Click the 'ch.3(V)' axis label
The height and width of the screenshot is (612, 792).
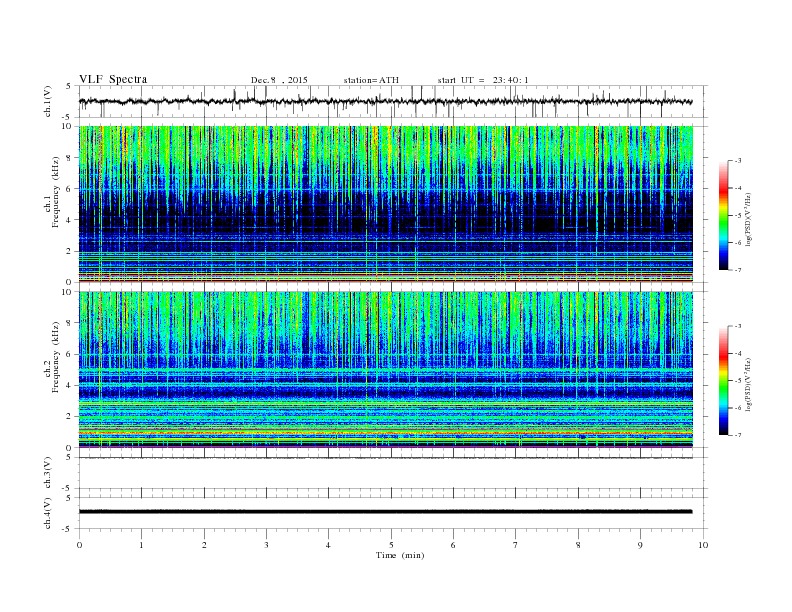pos(48,473)
